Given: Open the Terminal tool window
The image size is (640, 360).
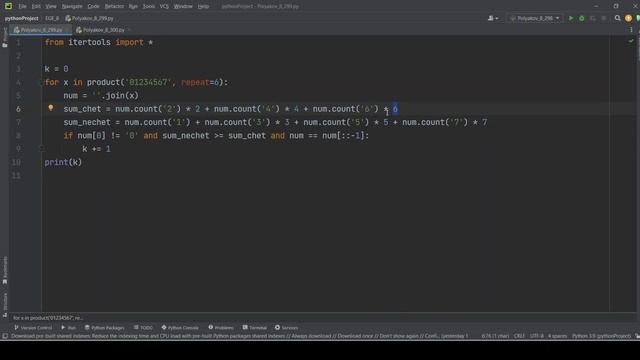Looking at the screenshot, I should point(255,327).
